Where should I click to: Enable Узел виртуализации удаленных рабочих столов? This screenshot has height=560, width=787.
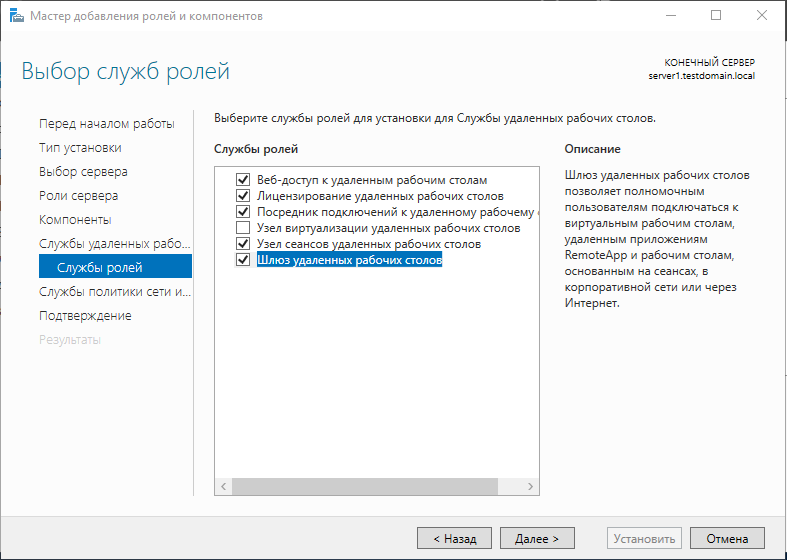coord(242,228)
